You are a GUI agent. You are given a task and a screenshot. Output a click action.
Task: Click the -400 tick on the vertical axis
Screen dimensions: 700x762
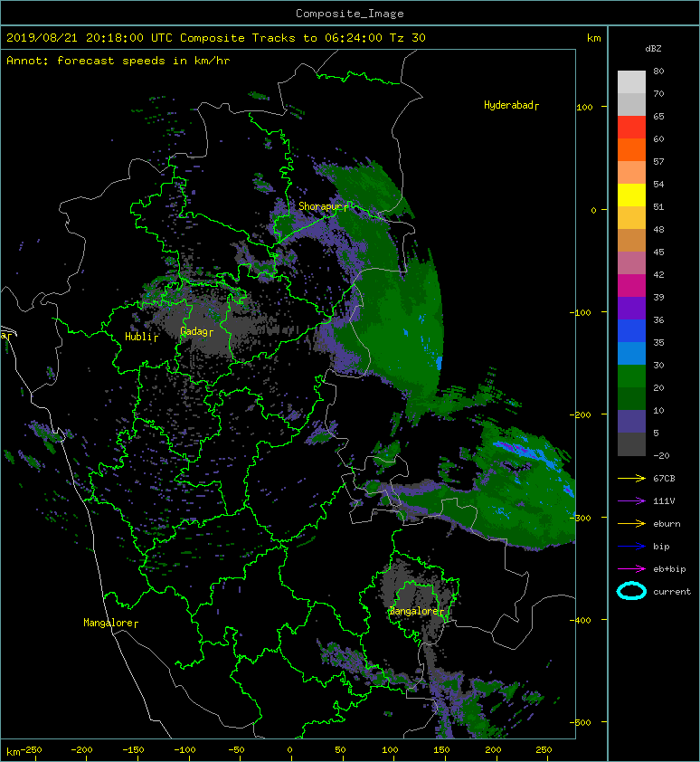coord(581,620)
